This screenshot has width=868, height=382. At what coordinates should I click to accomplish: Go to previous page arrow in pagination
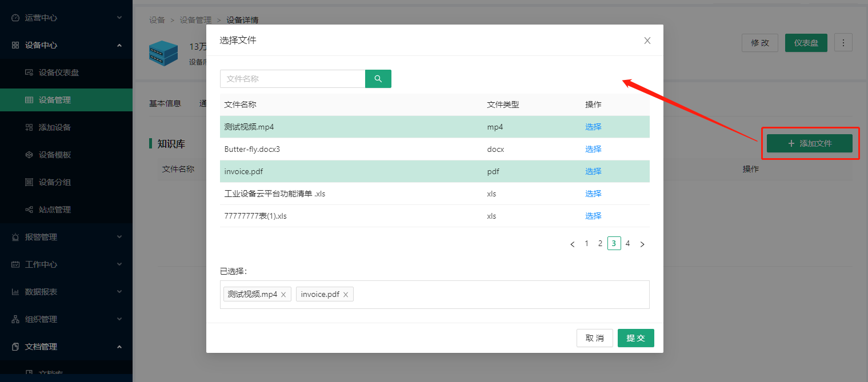click(x=573, y=244)
